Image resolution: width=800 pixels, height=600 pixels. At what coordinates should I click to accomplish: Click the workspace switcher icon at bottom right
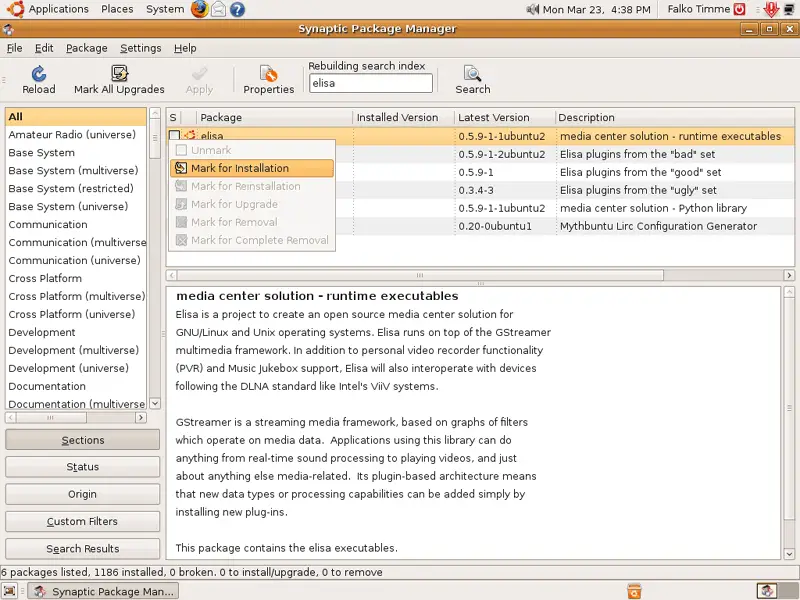tap(767, 591)
